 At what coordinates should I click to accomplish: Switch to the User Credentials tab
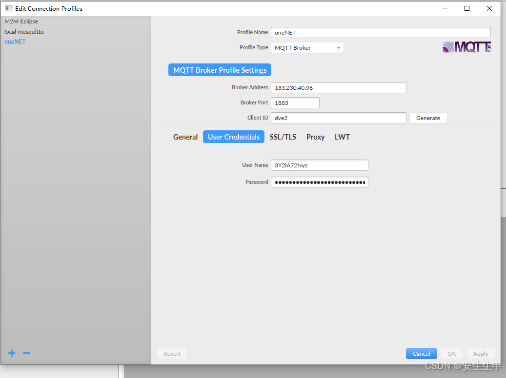tap(234, 137)
